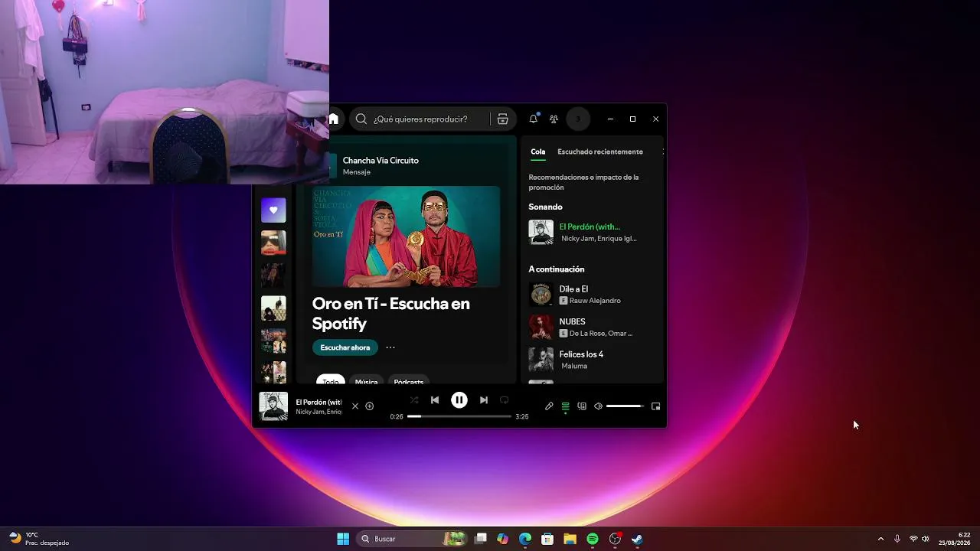Screen dimensions: 980x551
Task: Switch to Escuchado recientemente tab
Action: [600, 152]
